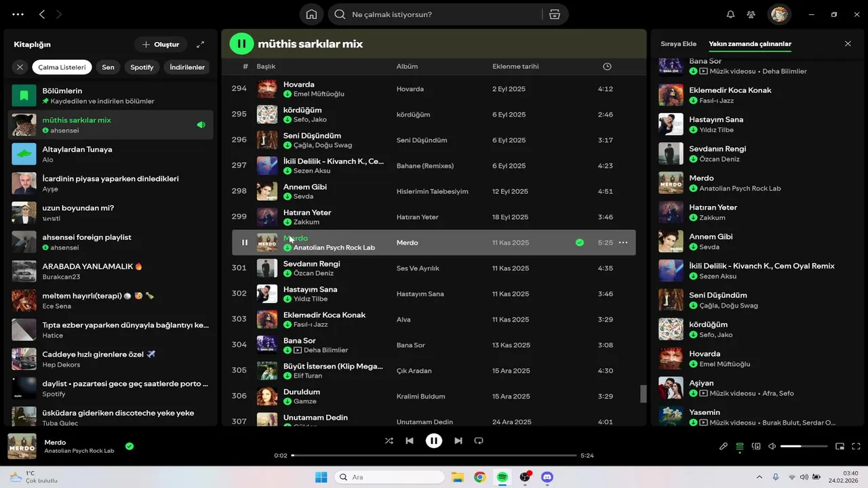Toggle liked check beside now playing Merdo
Screen dimensions: 868x488
[x=129, y=447]
